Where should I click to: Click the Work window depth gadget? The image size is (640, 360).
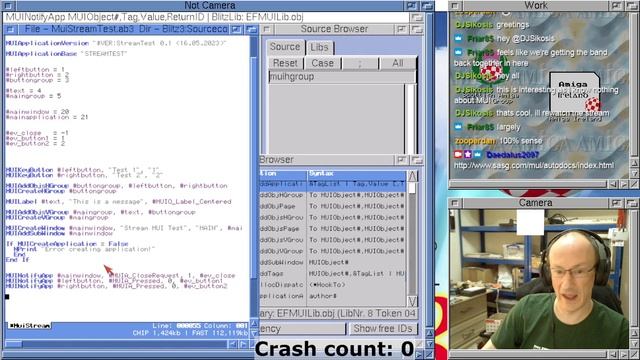coord(631,6)
